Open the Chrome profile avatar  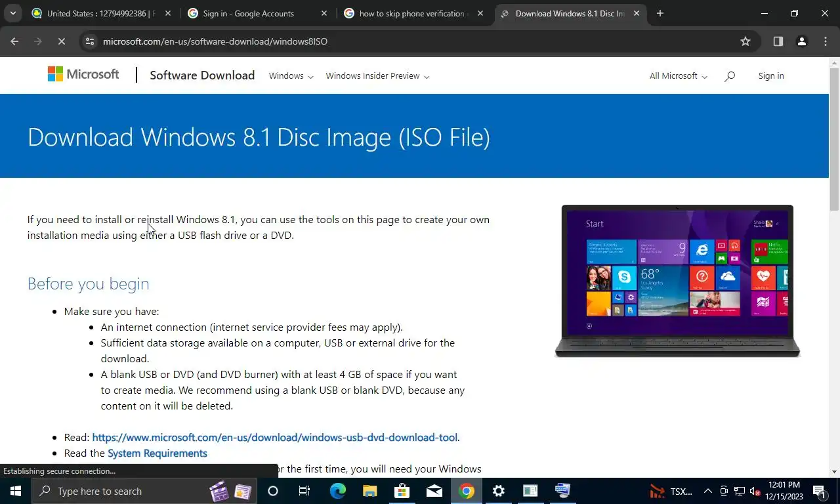801,41
